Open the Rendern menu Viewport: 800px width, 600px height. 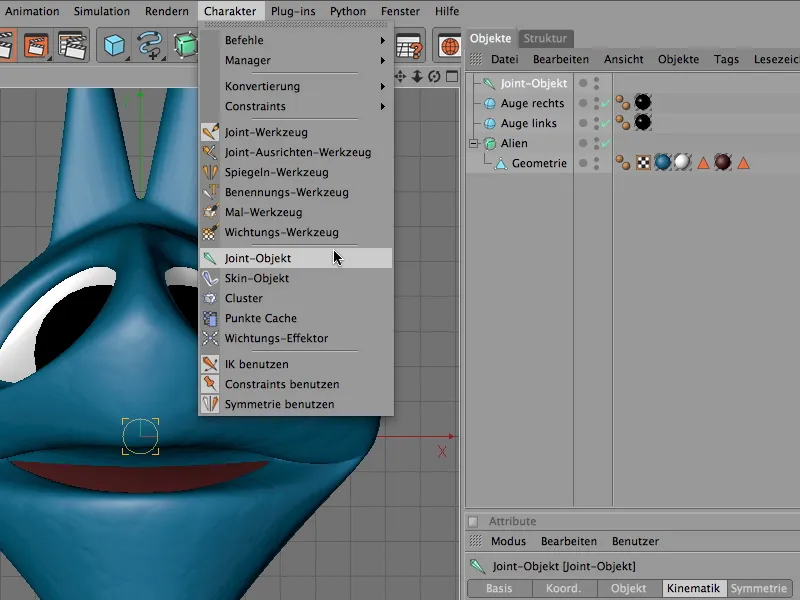(166, 11)
